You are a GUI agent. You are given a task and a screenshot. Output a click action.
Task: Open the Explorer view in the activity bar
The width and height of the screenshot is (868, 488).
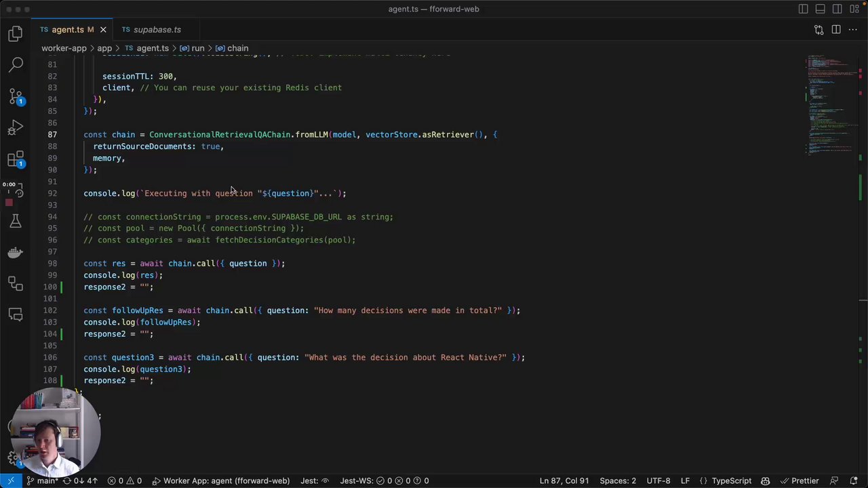pyautogui.click(x=16, y=34)
